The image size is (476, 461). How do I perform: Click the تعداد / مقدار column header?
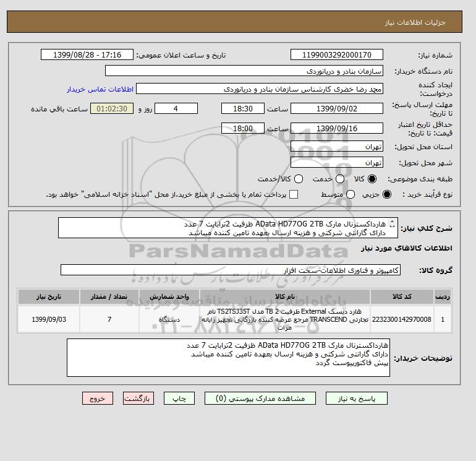click(x=109, y=296)
